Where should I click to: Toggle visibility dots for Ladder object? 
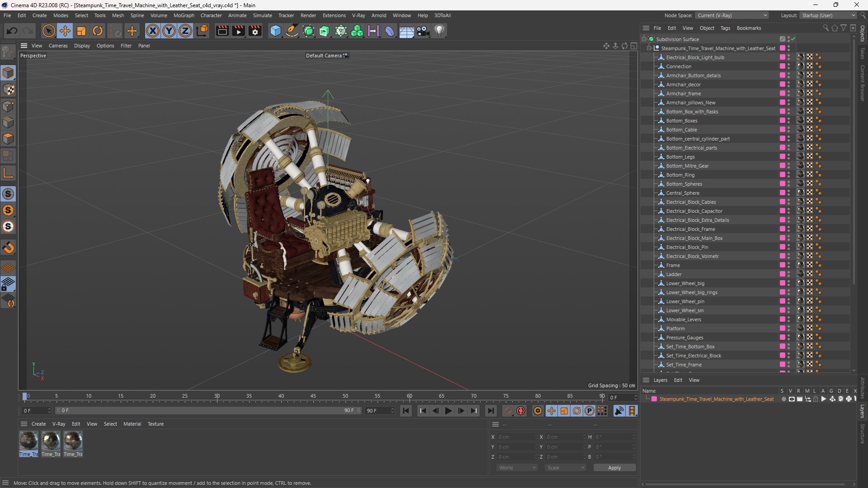(x=789, y=274)
